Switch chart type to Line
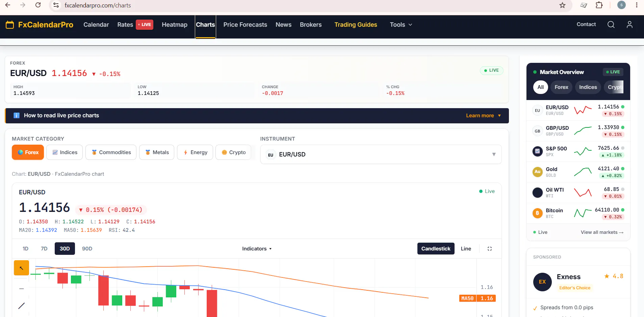 [466, 249]
